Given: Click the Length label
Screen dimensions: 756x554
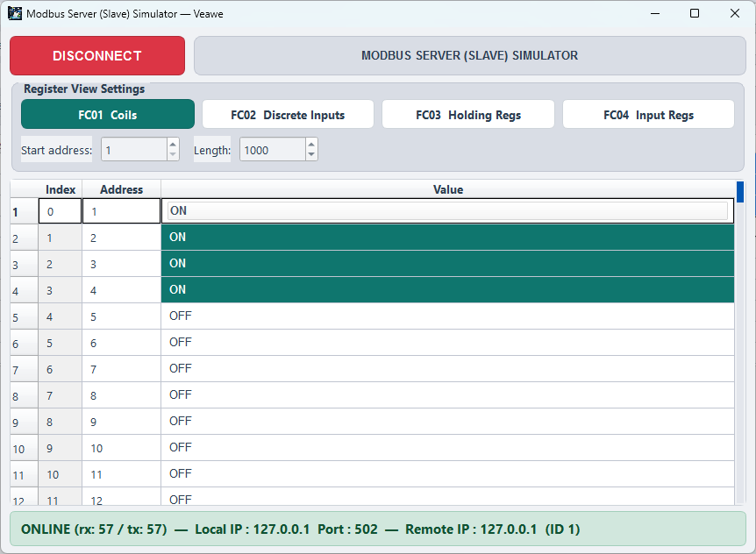Looking at the screenshot, I should click(212, 150).
